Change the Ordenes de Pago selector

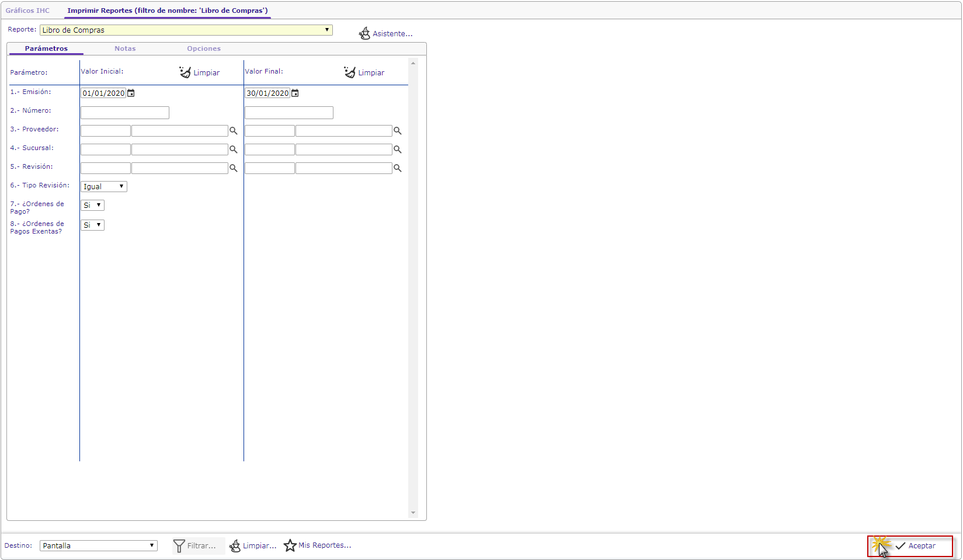(x=92, y=206)
